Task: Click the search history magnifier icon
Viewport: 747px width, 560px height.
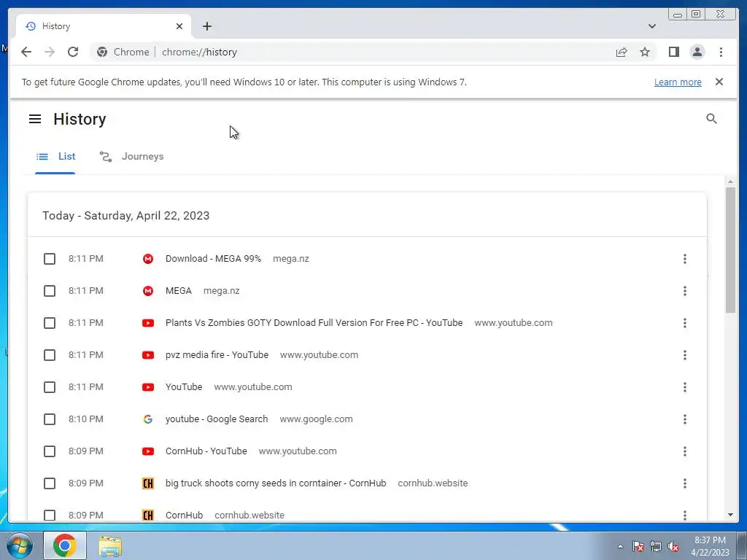Action: (x=711, y=119)
